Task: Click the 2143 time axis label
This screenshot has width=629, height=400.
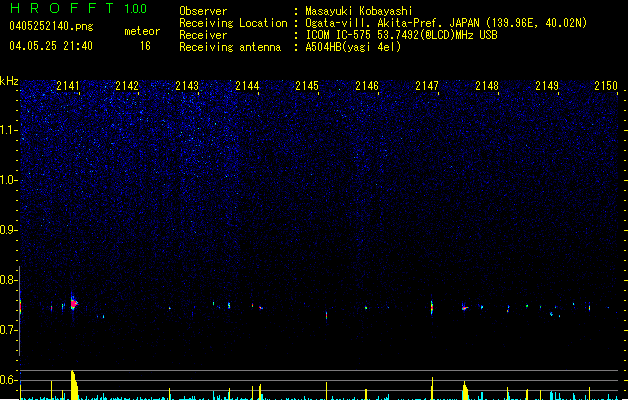Action: point(187,86)
